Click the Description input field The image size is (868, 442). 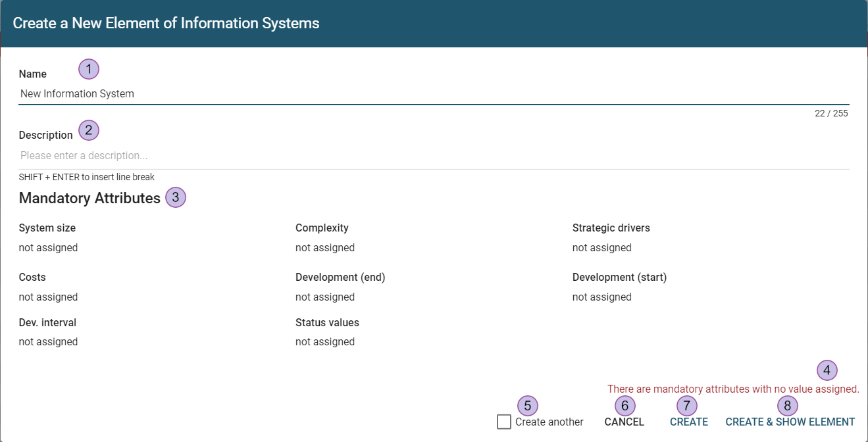[x=433, y=156]
